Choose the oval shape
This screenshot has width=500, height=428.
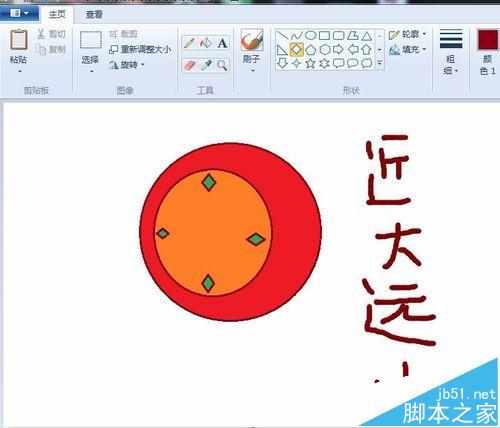tap(310, 35)
